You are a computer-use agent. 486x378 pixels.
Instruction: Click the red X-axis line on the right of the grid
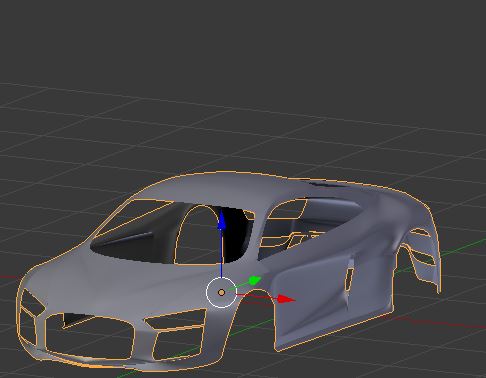pos(443,323)
